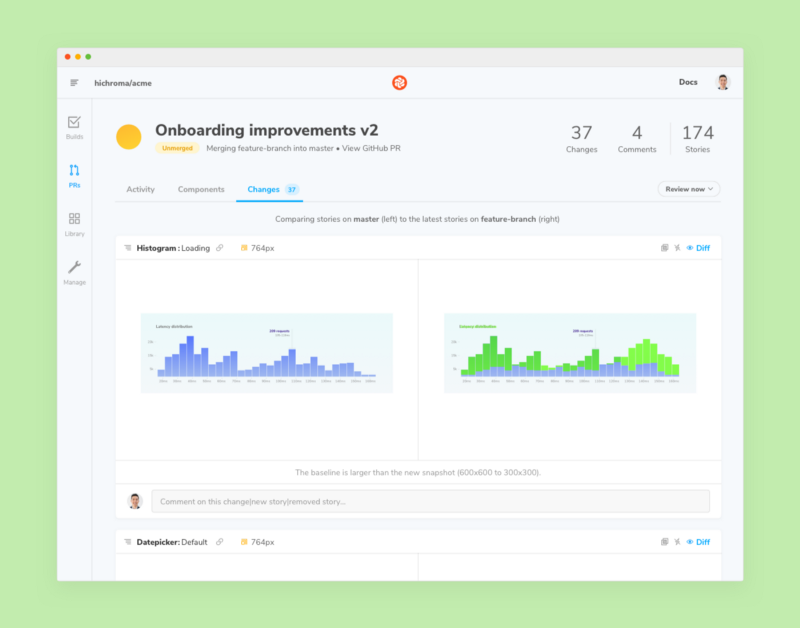Screen dimensions: 800x628
Task: Click the 37 Changes counter
Action: tap(582, 139)
